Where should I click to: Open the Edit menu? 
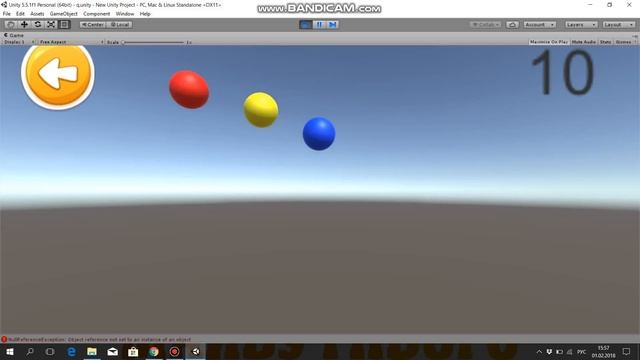pyautogui.click(x=20, y=14)
